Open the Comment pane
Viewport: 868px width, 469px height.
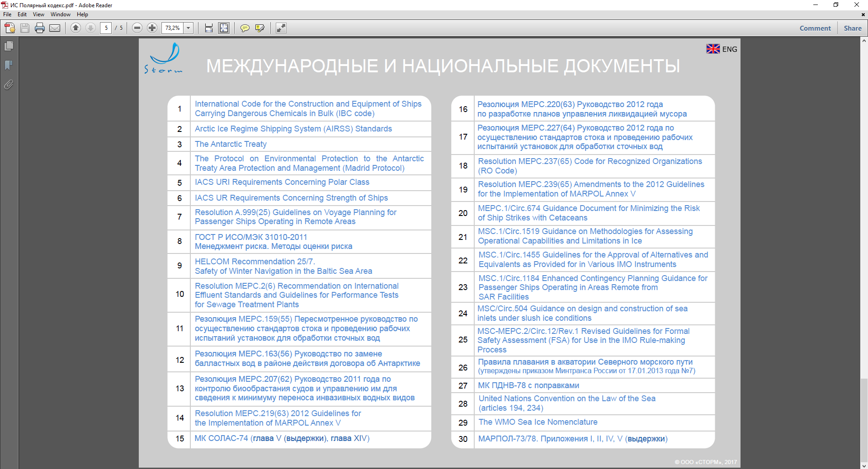pos(815,28)
